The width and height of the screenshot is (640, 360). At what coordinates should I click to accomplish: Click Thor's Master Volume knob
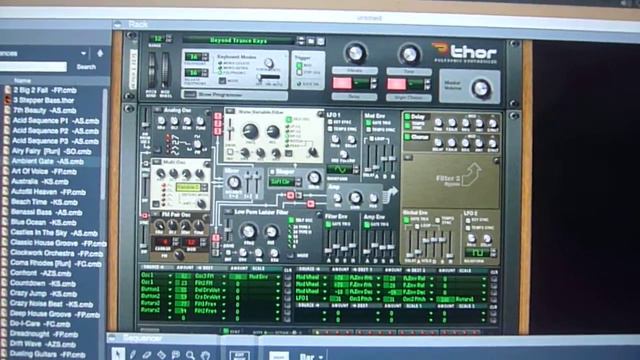pyautogui.click(x=481, y=88)
